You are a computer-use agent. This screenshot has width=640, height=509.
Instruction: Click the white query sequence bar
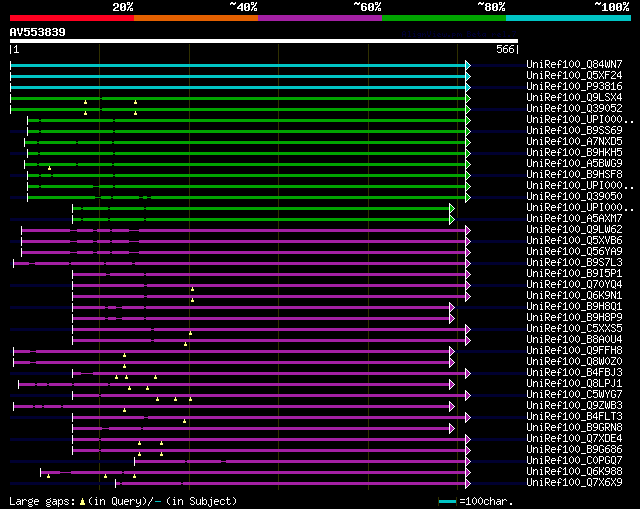[264, 41]
